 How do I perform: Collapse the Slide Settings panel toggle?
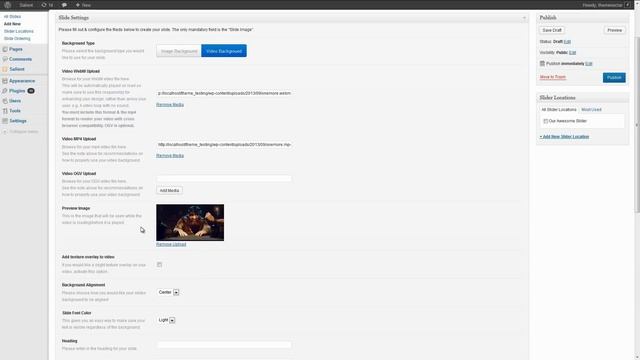(x=524, y=18)
